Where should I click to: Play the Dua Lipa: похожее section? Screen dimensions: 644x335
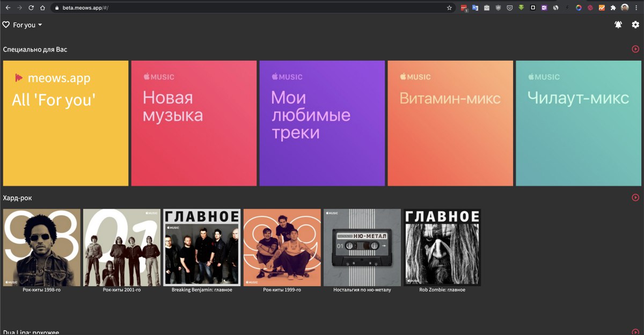pyautogui.click(x=635, y=332)
